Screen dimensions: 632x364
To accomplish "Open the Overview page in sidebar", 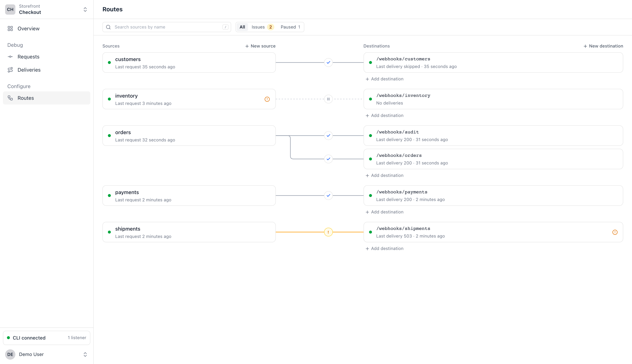I will click(46, 29).
